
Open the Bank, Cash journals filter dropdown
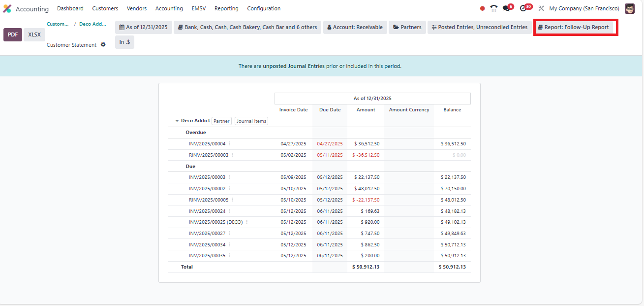click(x=247, y=27)
